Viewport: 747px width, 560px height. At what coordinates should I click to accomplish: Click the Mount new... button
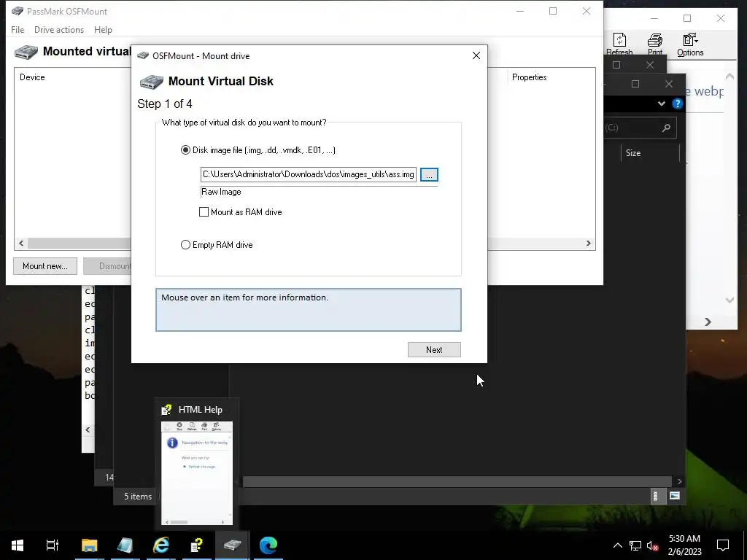[45, 265]
